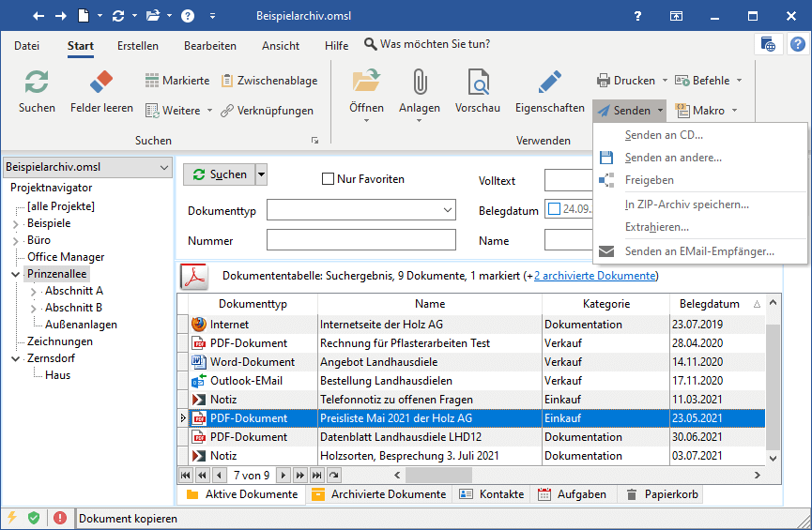Viewport: 812px width, 530px height.
Task: Click the Nummer input field
Action: pyautogui.click(x=360, y=241)
